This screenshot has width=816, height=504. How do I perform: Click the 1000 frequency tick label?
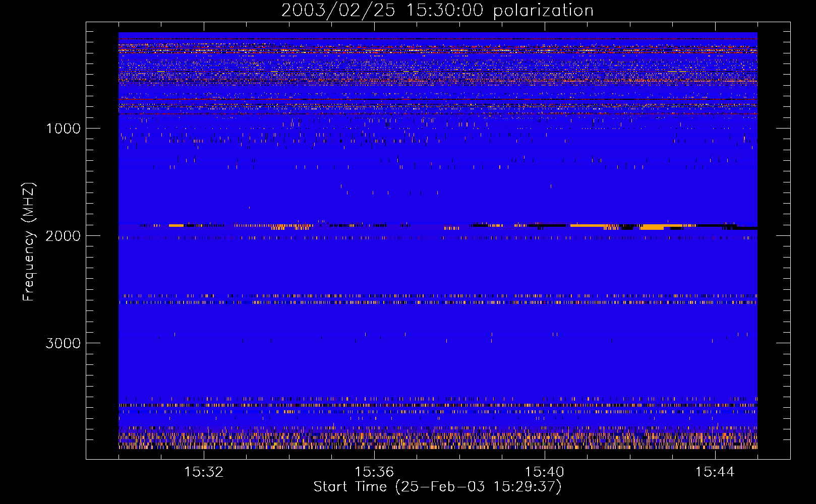click(x=64, y=129)
